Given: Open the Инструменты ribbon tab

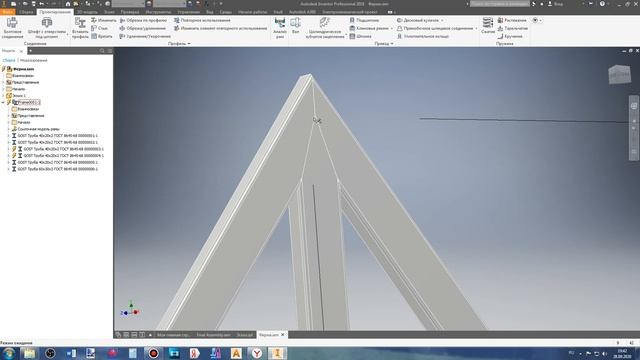Looking at the screenshot, I should pos(158,12).
